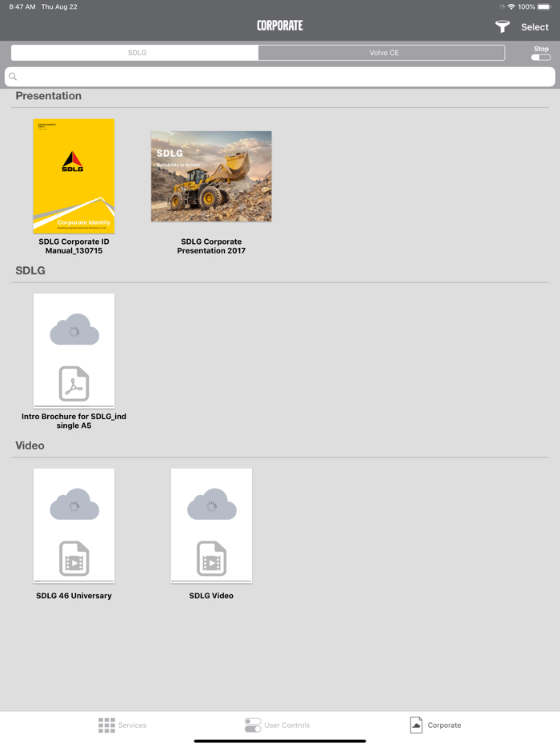560x747 pixels.
Task: Tap video file icon on SDLG 46 Universary
Action: pyautogui.click(x=74, y=558)
